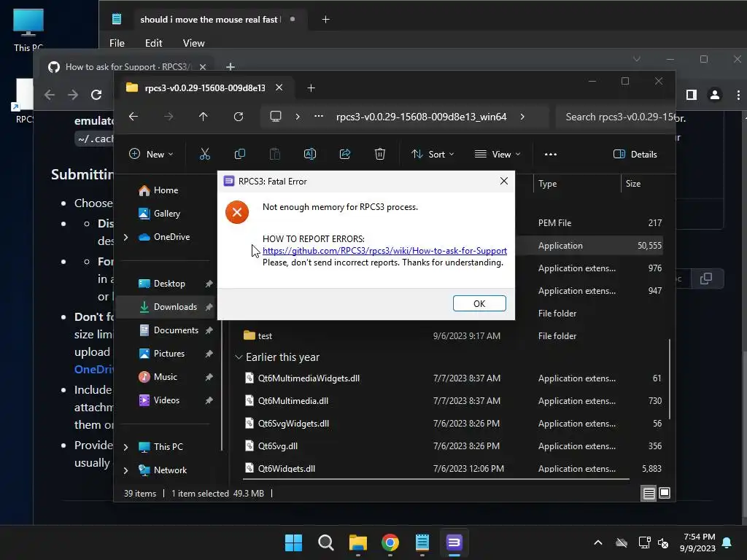This screenshot has width=747, height=560.
Task: Add a new File Explorer tab
Action: coord(311,87)
